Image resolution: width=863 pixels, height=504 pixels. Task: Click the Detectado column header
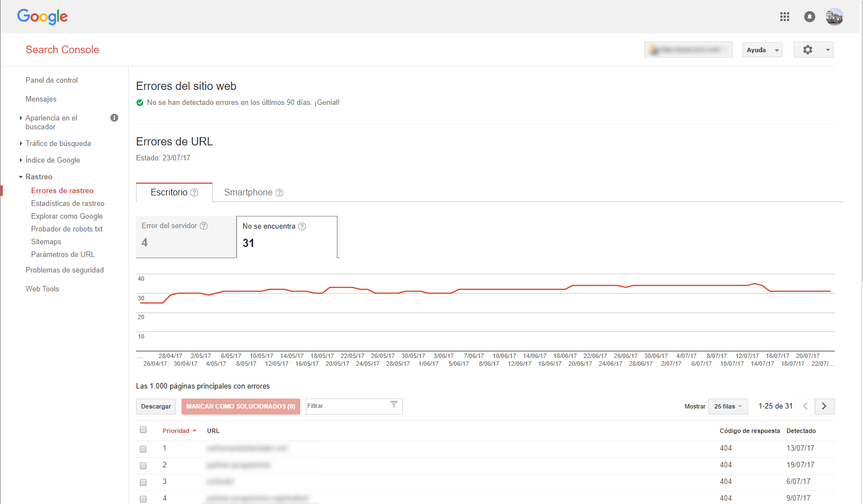tap(801, 431)
